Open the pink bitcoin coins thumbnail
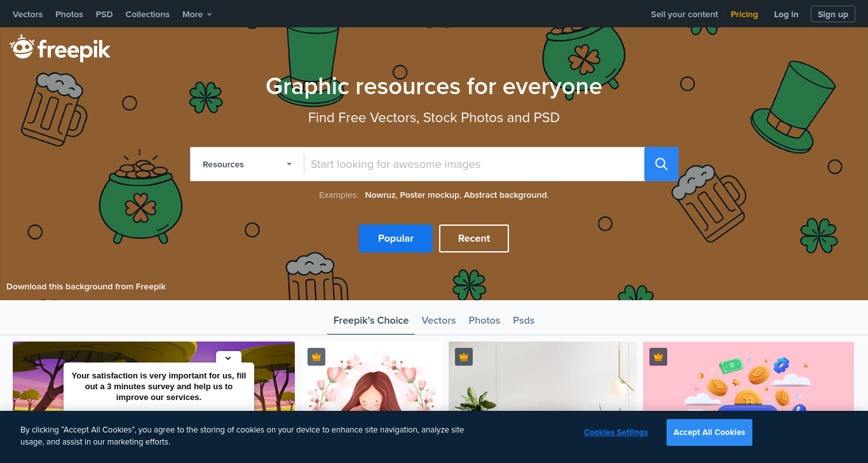Viewport: 868px width, 463px height. tap(749, 377)
